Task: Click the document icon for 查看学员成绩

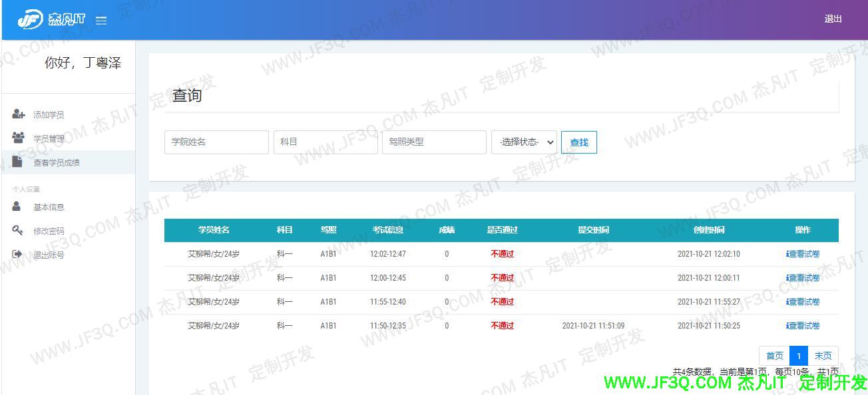Action: pyautogui.click(x=18, y=162)
